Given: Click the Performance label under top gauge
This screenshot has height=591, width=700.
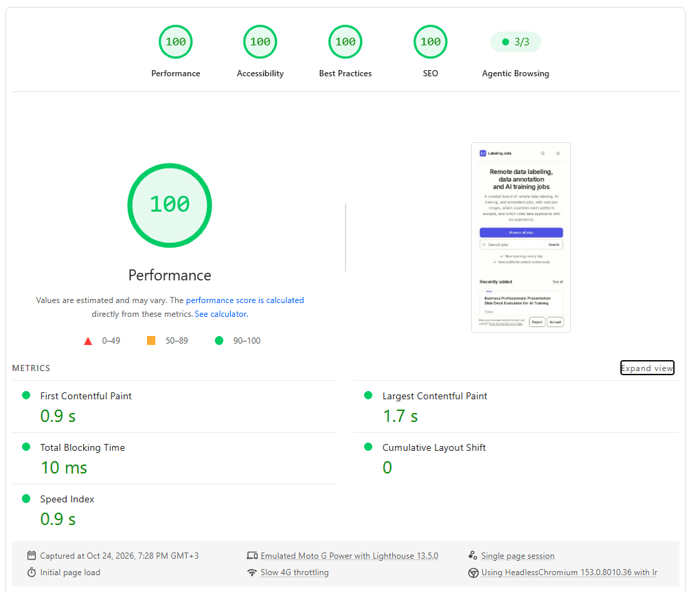Looking at the screenshot, I should click(x=175, y=74).
